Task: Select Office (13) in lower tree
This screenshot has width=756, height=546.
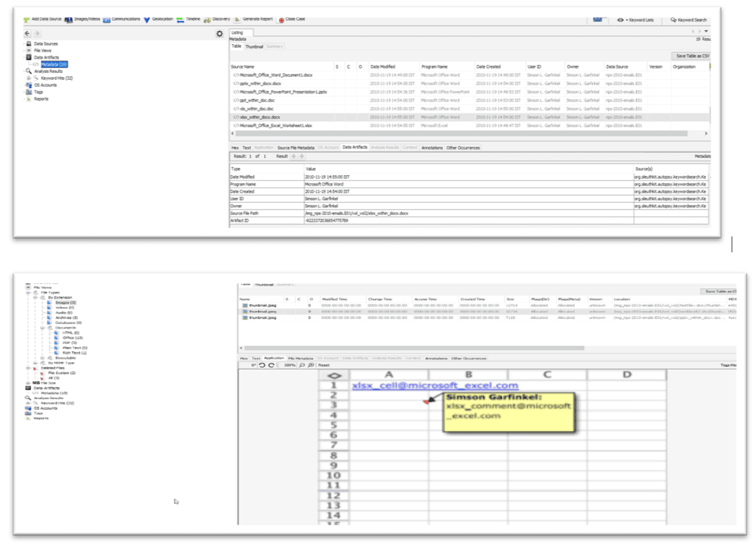Action: [x=72, y=338]
